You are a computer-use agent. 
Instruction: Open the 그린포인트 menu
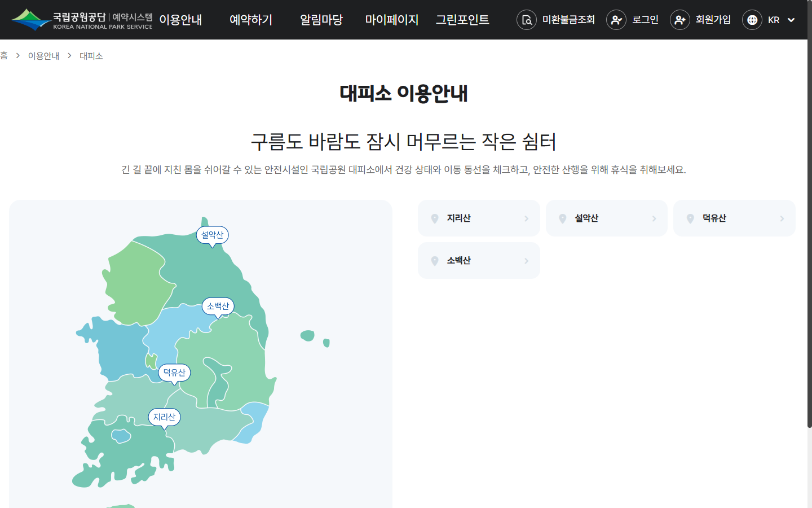tap(462, 20)
